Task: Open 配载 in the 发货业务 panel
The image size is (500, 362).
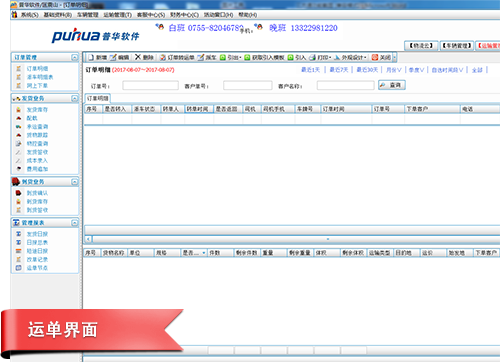Action: pos(32,118)
